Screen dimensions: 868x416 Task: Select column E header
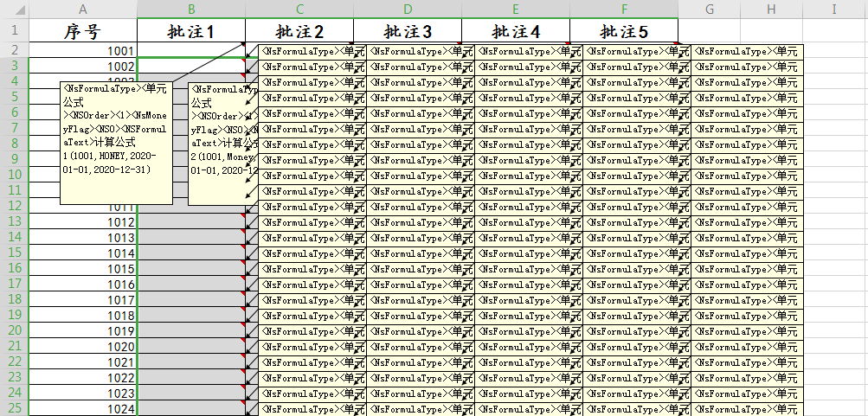516,9
